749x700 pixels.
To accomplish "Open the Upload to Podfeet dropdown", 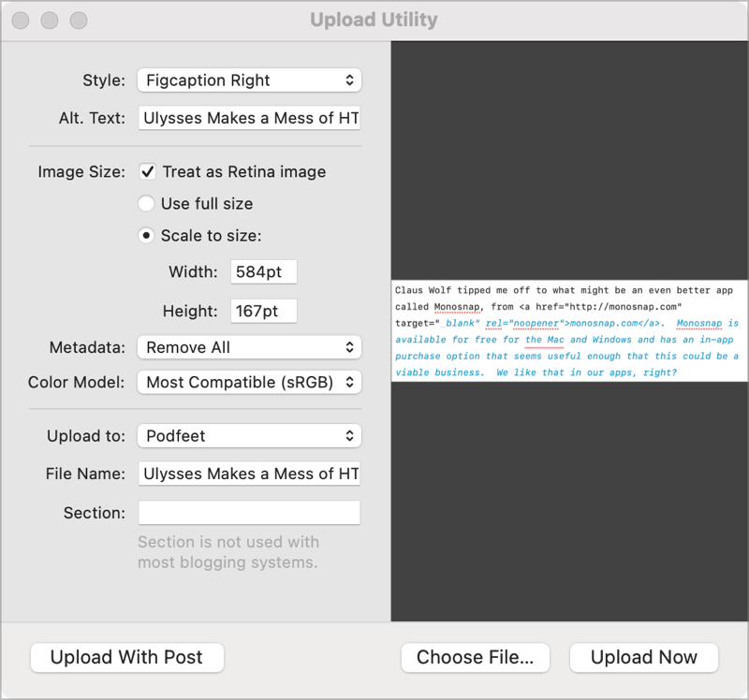I will (x=248, y=436).
